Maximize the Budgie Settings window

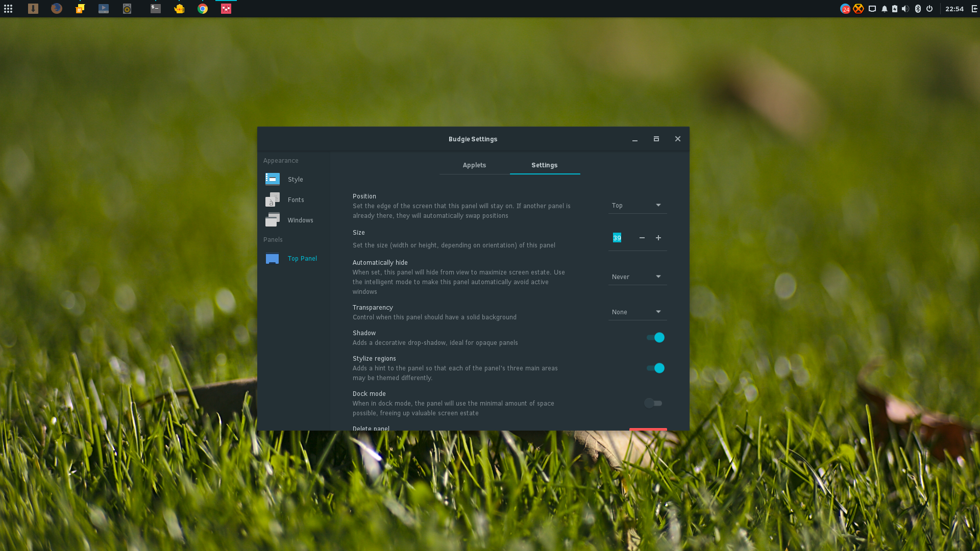pyautogui.click(x=656, y=139)
